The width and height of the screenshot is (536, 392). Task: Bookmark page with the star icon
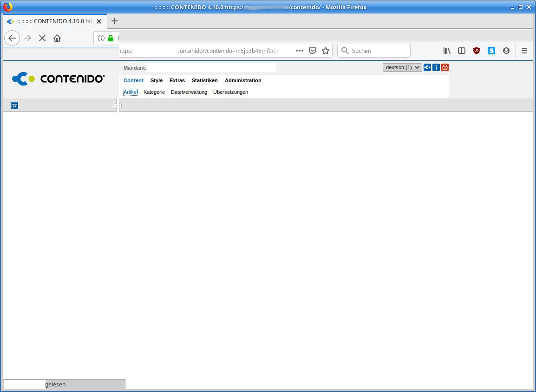[326, 51]
